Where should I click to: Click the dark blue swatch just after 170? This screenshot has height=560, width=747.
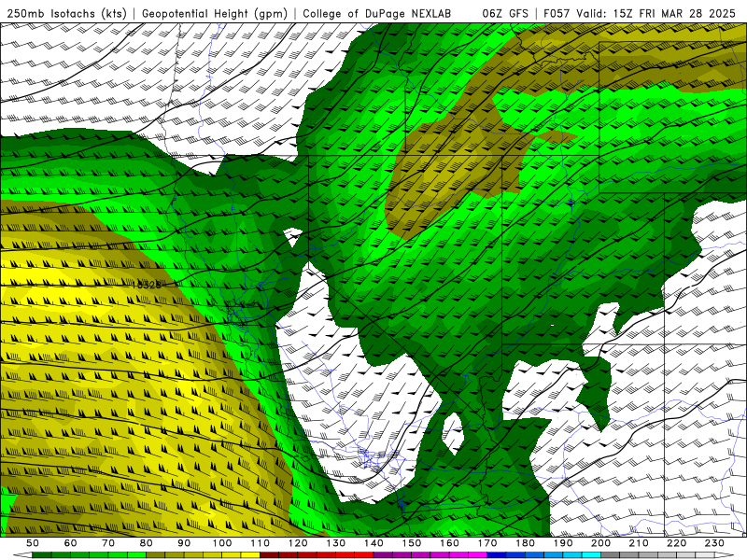pyautogui.click(x=497, y=555)
